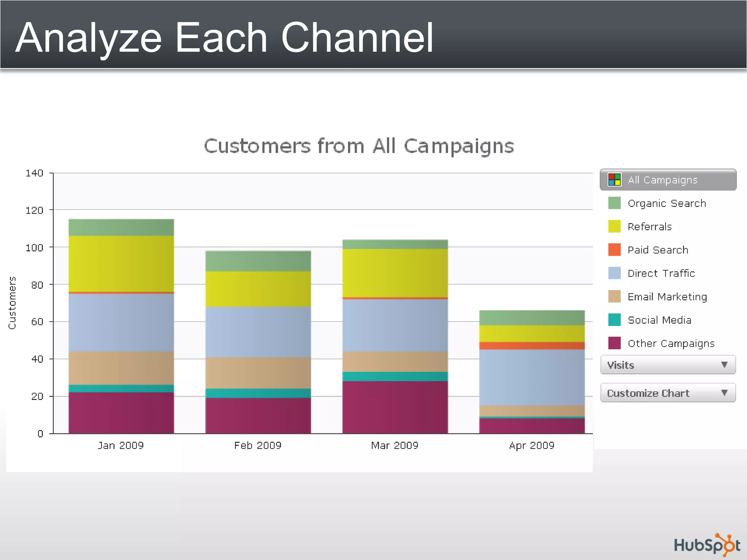Click the Referrals yellow swatch
Viewport: 747px width, 560px height.
click(614, 226)
